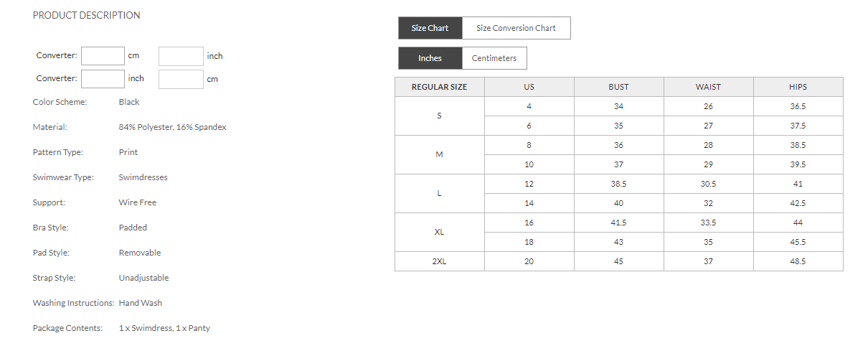Focus the cm input in the first converter row

tap(103, 56)
